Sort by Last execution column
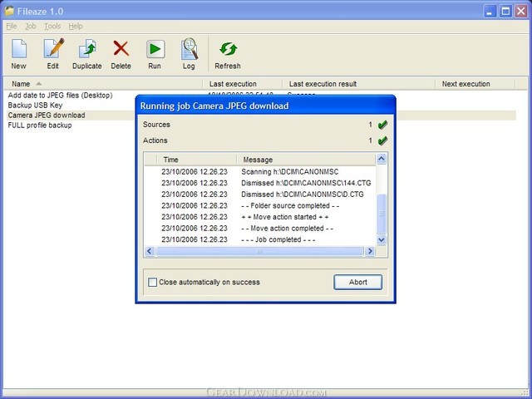The height and width of the screenshot is (399, 532). pyautogui.click(x=242, y=84)
